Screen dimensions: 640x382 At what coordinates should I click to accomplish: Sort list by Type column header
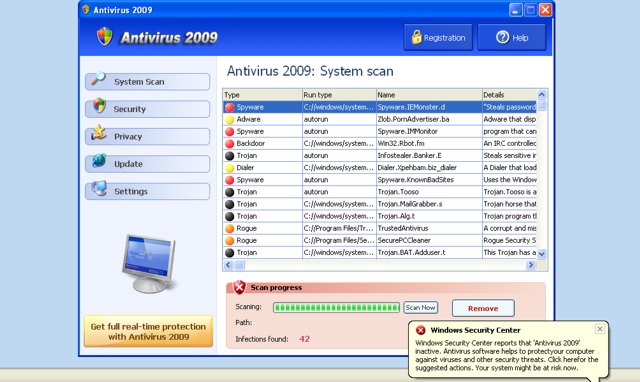[262, 95]
